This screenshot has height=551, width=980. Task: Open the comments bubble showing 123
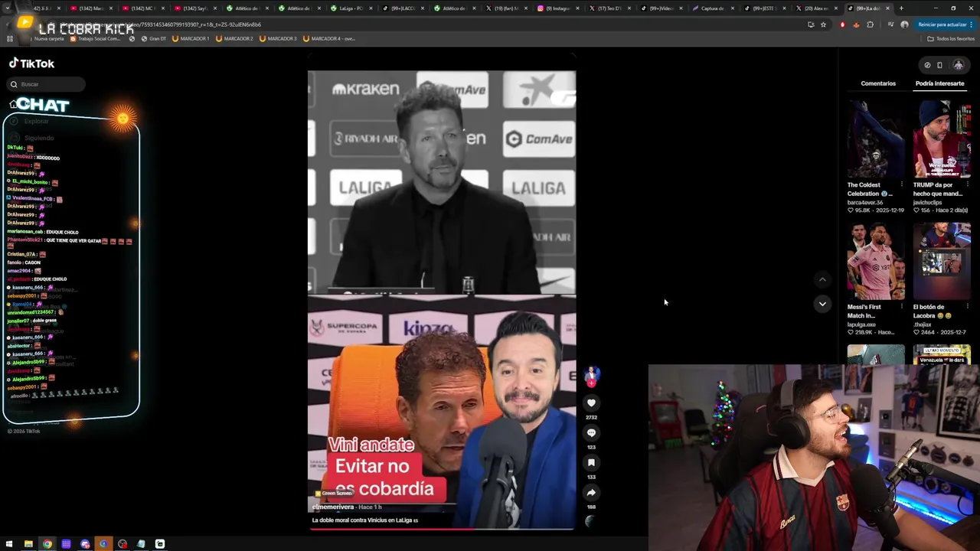click(591, 432)
